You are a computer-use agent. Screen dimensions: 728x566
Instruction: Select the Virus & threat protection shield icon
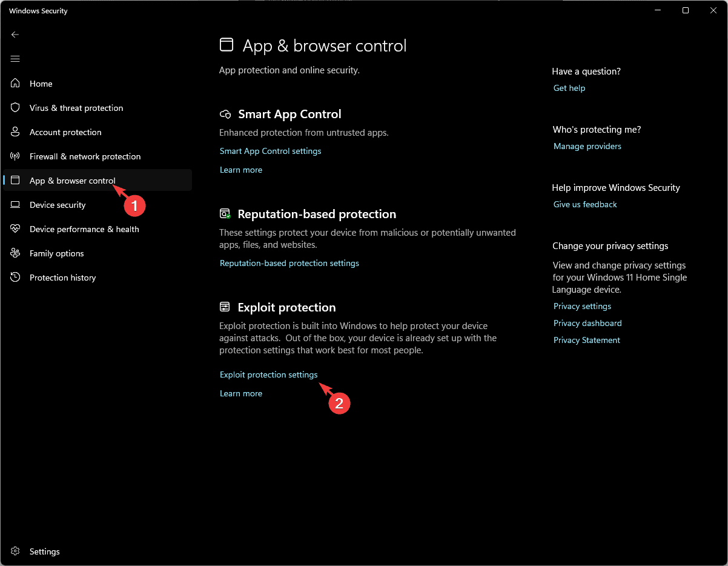(x=15, y=107)
